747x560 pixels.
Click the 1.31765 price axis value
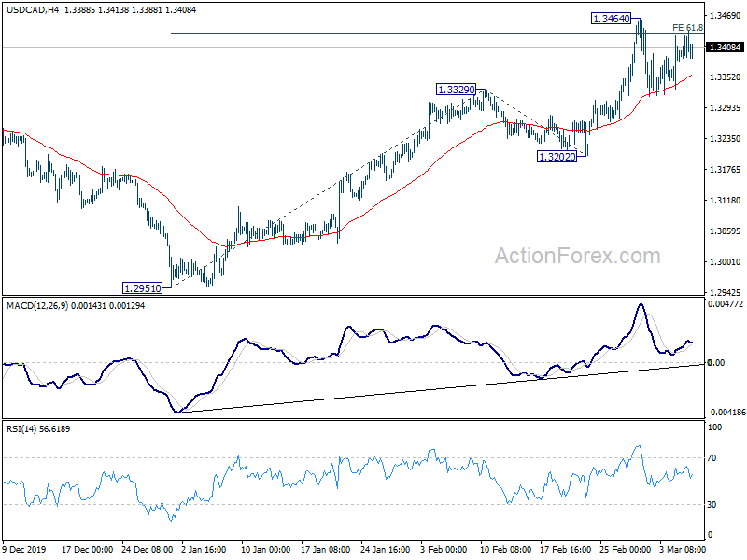[726, 170]
